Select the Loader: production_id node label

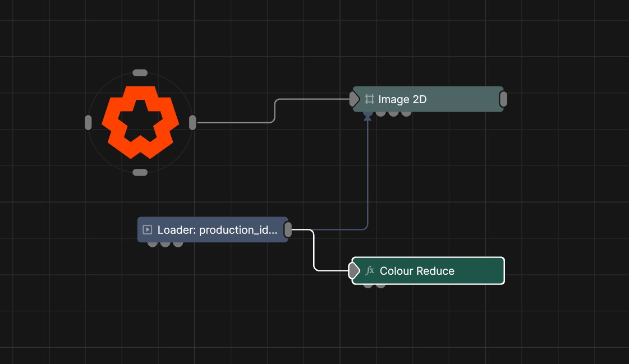pos(217,230)
